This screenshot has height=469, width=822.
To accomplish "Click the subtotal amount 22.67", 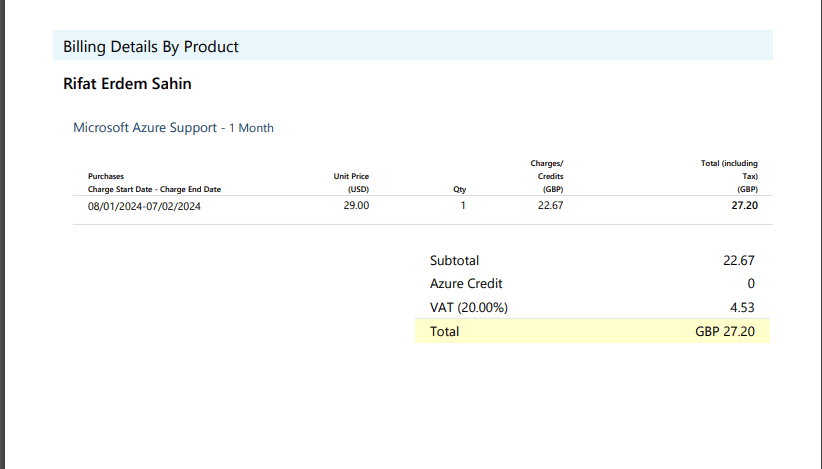I will point(739,260).
